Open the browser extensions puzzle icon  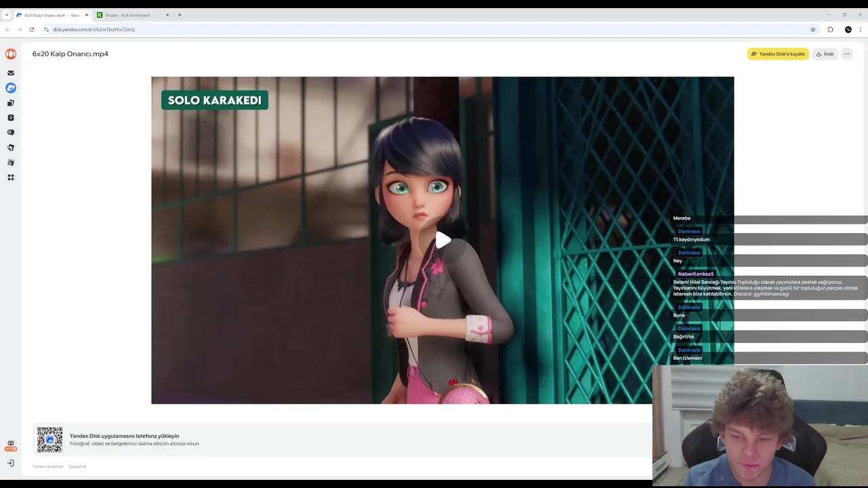click(831, 30)
